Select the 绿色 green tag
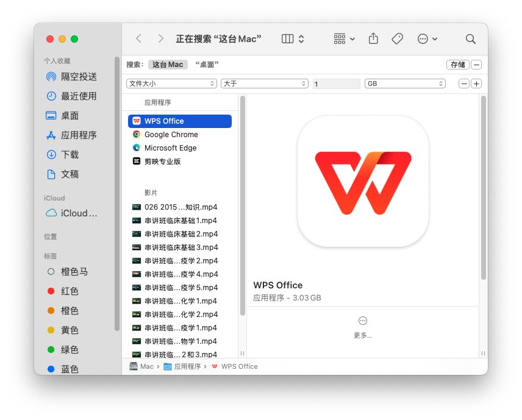The width and height of the screenshot is (522, 420). point(63,349)
